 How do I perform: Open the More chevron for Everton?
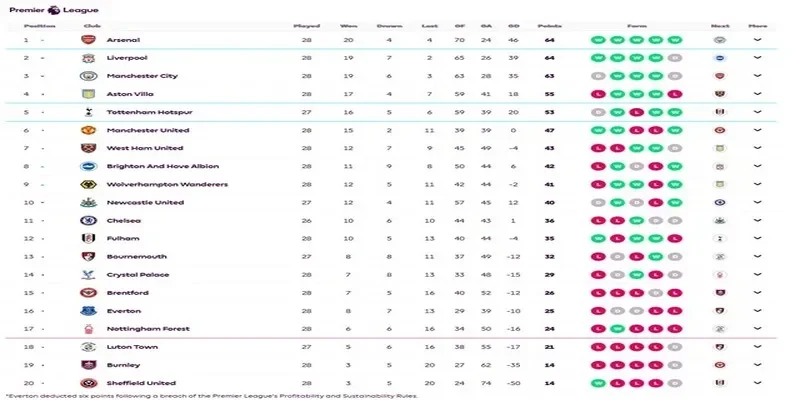[x=758, y=310]
